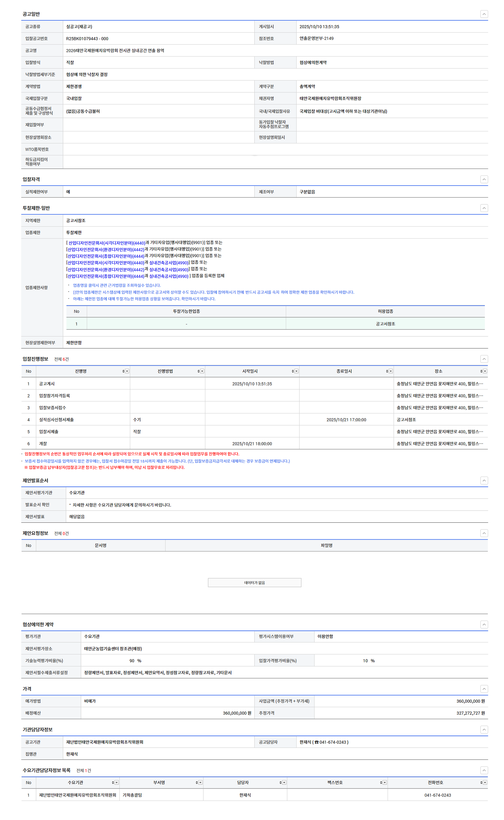Click the 진행방법 column header
Viewport: 504px width, 820px height.
165,371
